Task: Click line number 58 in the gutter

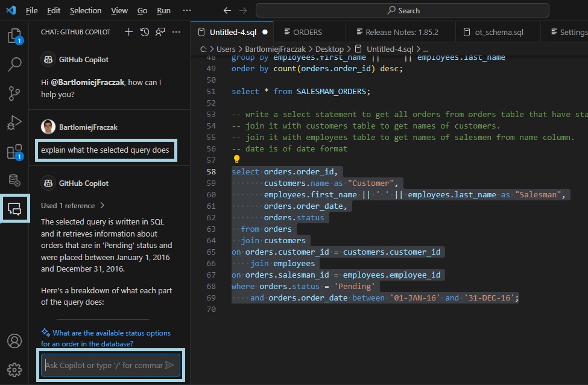Action: click(x=211, y=171)
